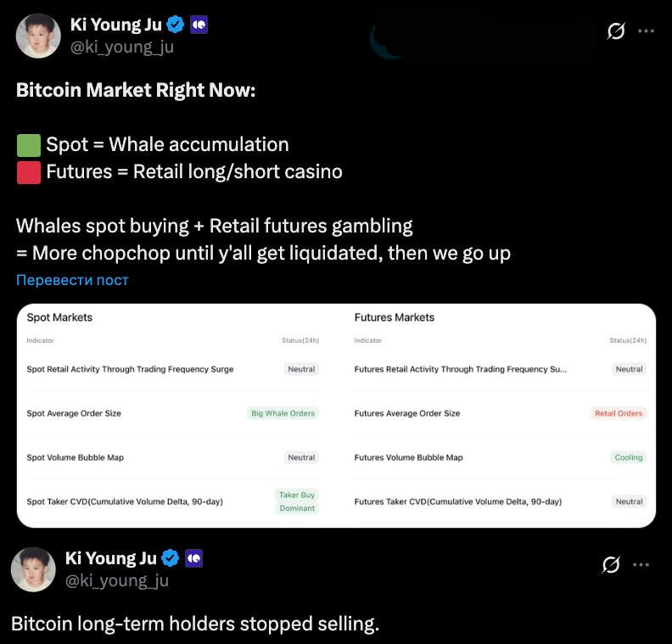This screenshot has width=672, height=644.
Task: Open more options menu on the second post
Action: click(x=641, y=564)
